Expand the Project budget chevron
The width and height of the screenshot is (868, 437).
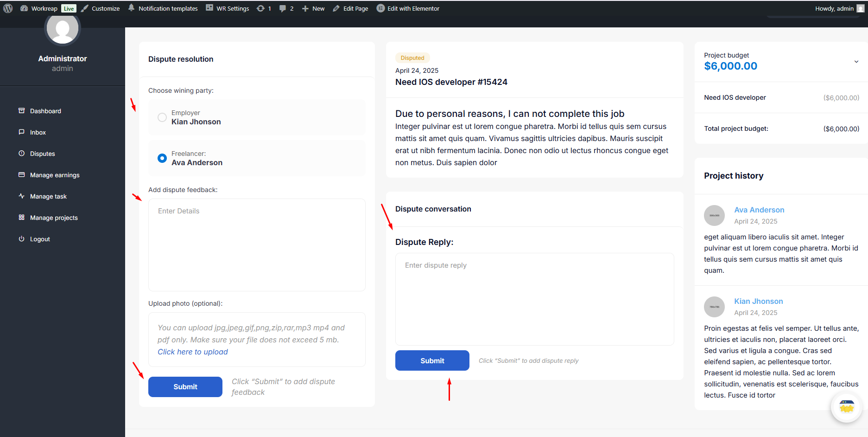coord(856,62)
